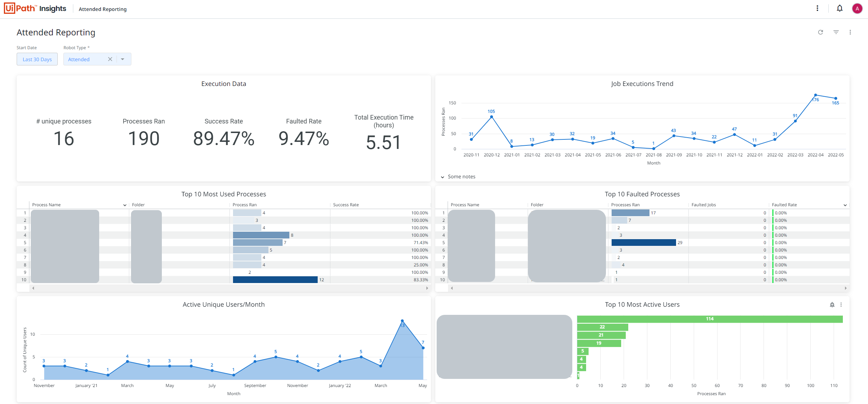The height and width of the screenshot is (404, 868).
Task: Click the UiPath Insights logo
Action: [x=35, y=8]
